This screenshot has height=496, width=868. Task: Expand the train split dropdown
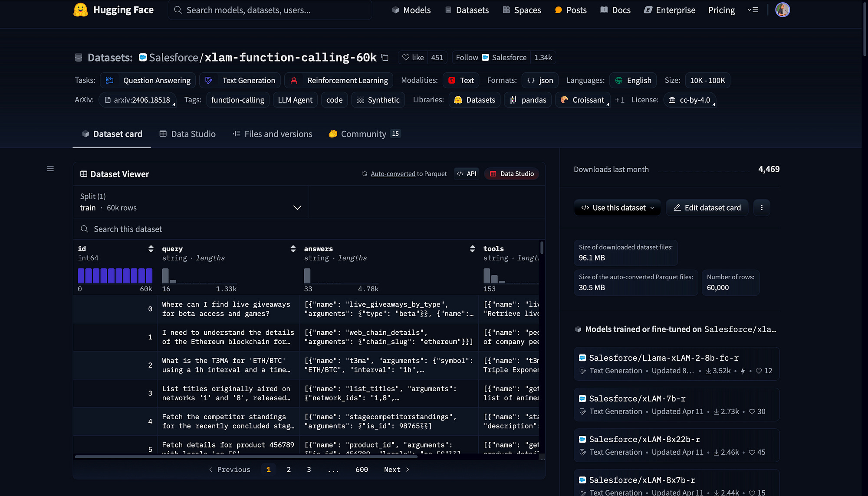pyautogui.click(x=297, y=208)
